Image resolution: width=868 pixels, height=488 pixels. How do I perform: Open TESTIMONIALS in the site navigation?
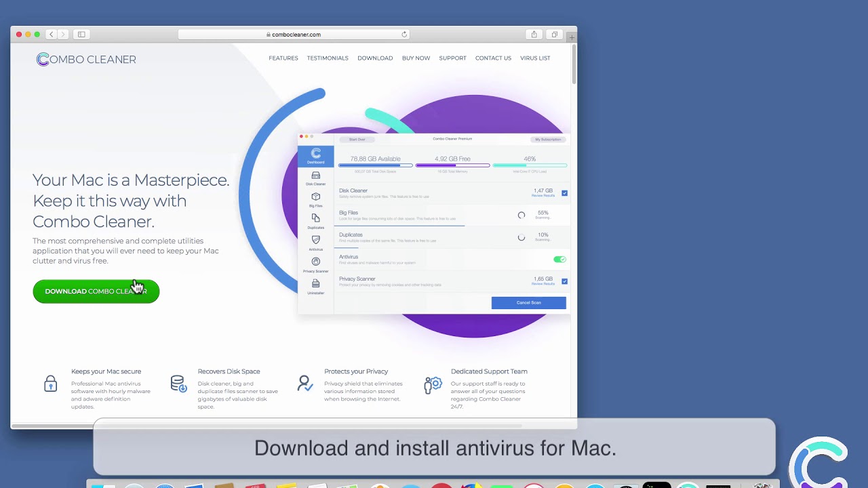click(x=328, y=58)
